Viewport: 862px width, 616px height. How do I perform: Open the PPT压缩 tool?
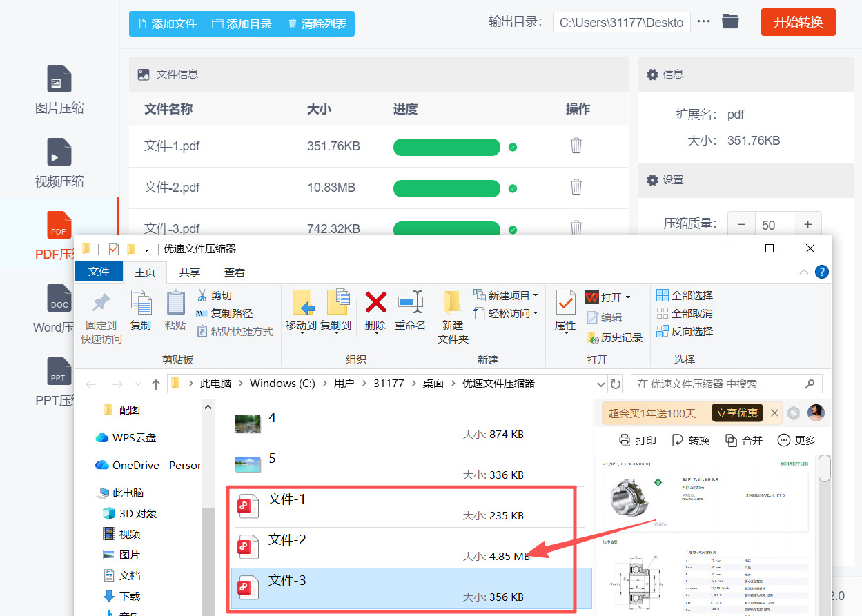pyautogui.click(x=59, y=381)
